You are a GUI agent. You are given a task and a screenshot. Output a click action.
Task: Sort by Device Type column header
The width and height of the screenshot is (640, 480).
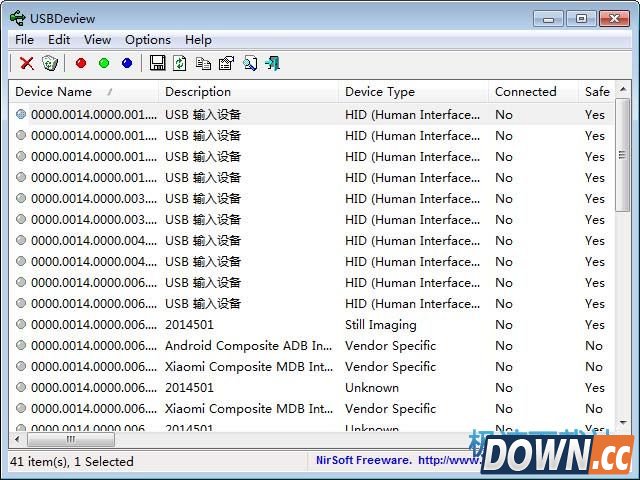coord(413,92)
